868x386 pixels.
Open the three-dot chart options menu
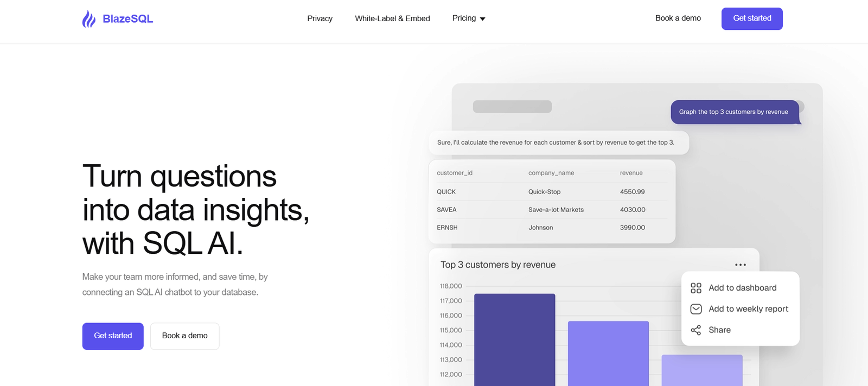click(x=741, y=265)
